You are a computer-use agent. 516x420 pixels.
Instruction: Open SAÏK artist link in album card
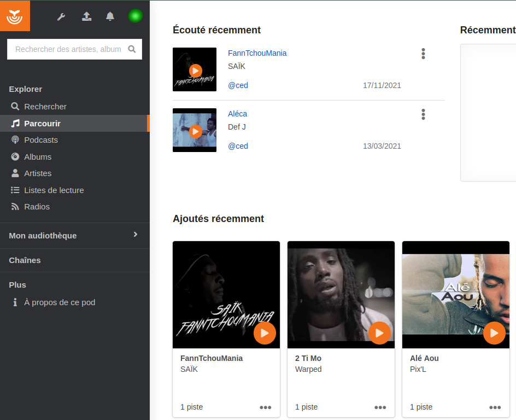(189, 369)
